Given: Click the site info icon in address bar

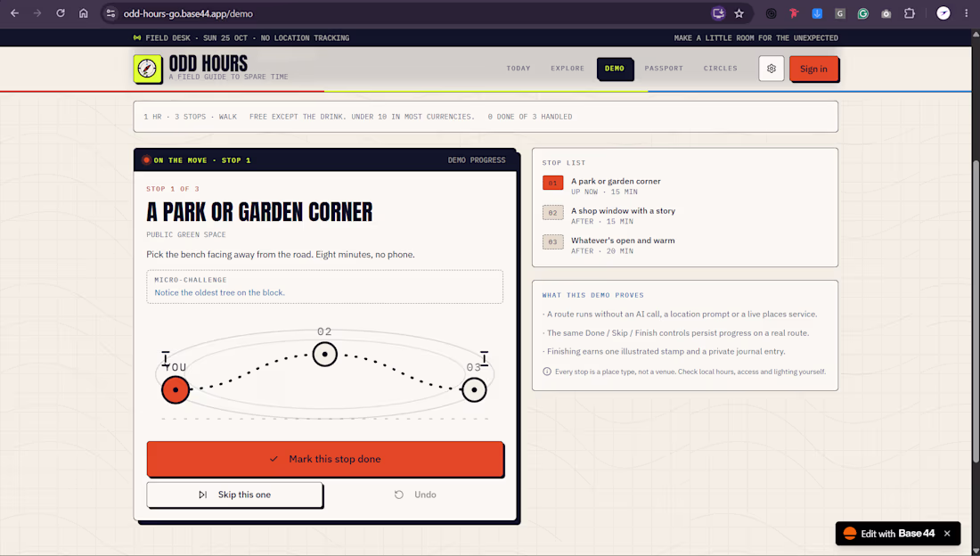Looking at the screenshot, I should [x=110, y=13].
